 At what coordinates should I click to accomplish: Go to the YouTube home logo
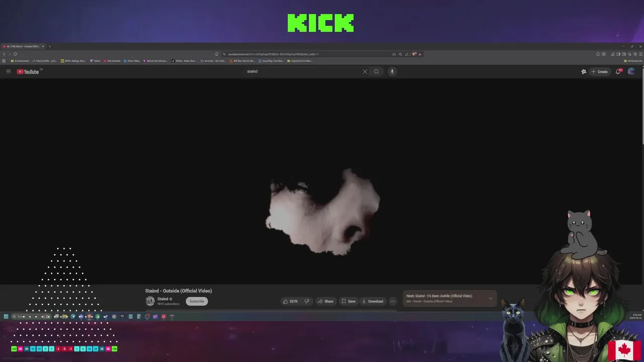click(x=28, y=72)
